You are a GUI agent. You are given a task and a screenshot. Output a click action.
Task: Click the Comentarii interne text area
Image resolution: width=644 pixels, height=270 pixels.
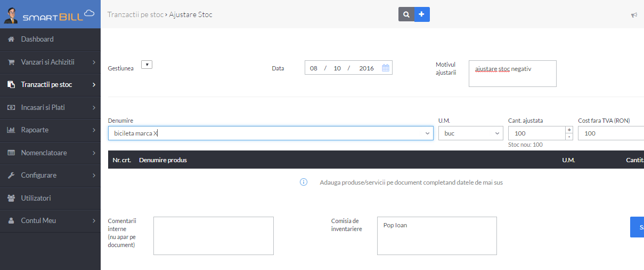(x=214, y=236)
